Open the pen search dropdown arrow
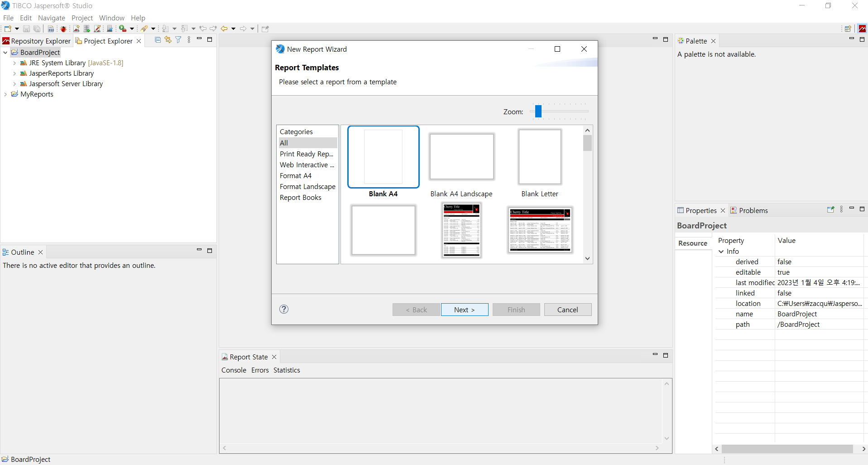Viewport: 868px width, 465px height. click(153, 29)
